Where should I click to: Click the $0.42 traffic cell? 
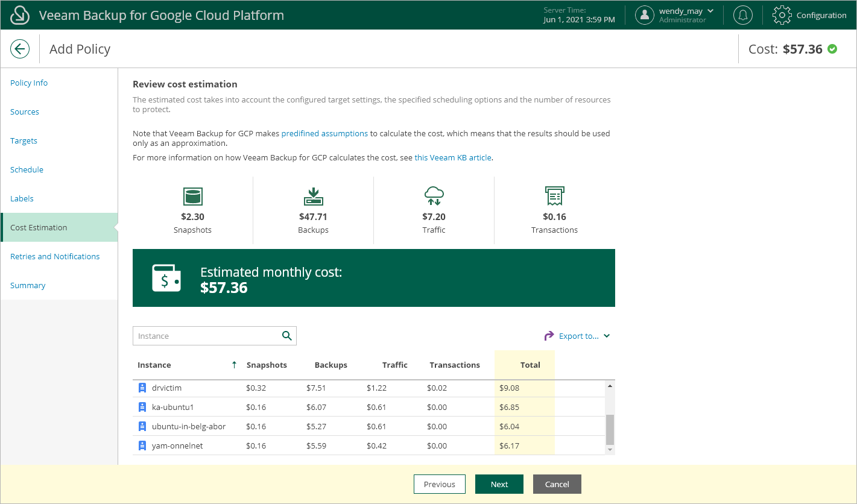(x=376, y=446)
